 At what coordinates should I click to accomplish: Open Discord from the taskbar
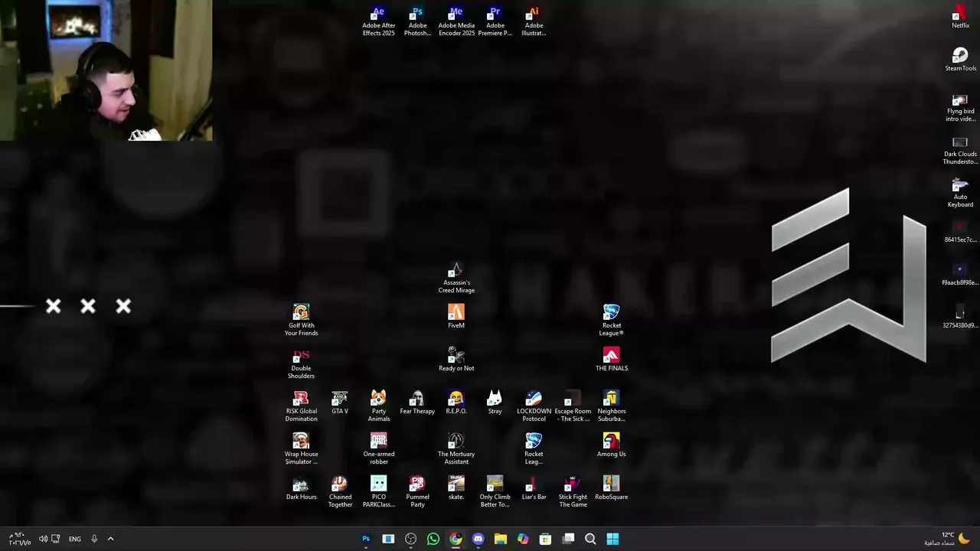[479, 539]
